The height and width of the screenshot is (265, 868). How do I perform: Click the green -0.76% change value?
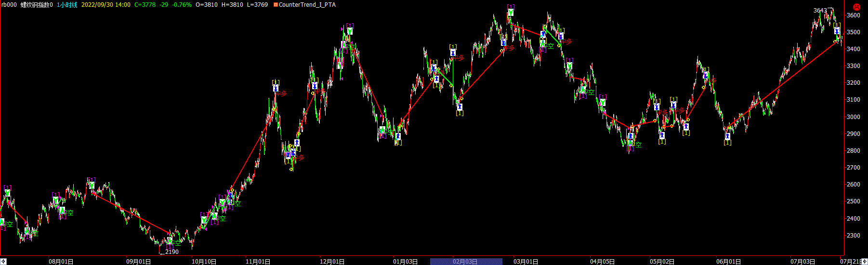182,5
